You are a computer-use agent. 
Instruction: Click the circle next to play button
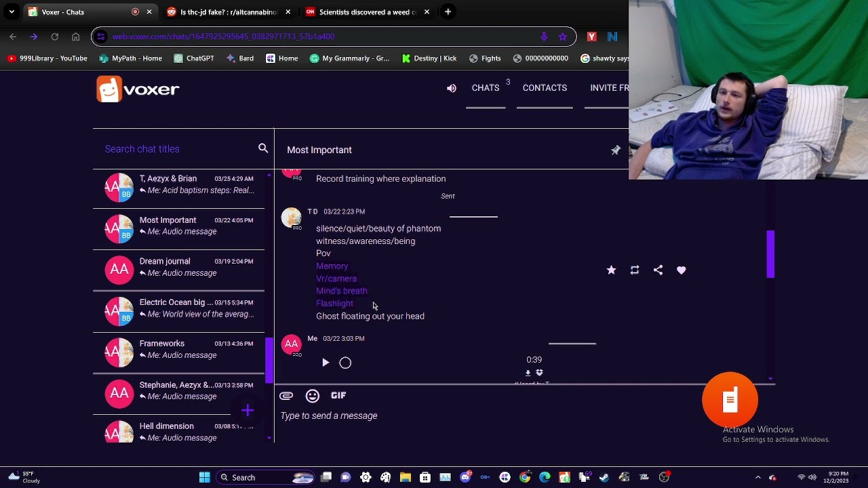click(345, 363)
